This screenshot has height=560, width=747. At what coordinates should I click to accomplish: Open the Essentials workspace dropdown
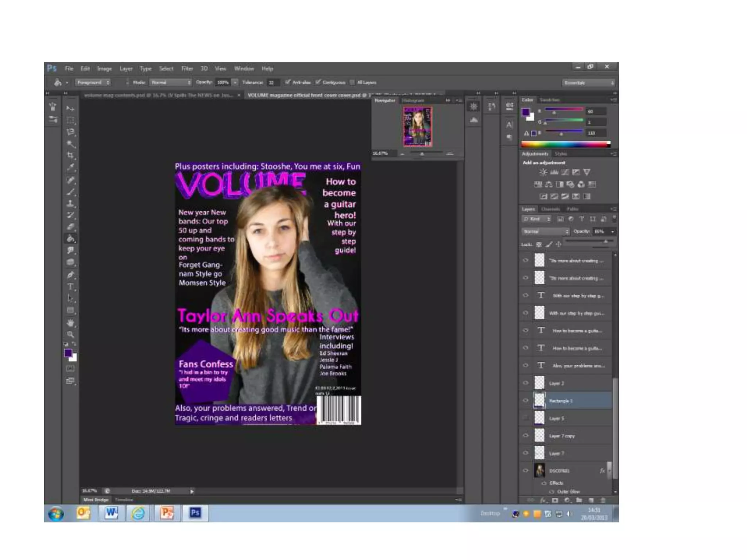point(588,83)
